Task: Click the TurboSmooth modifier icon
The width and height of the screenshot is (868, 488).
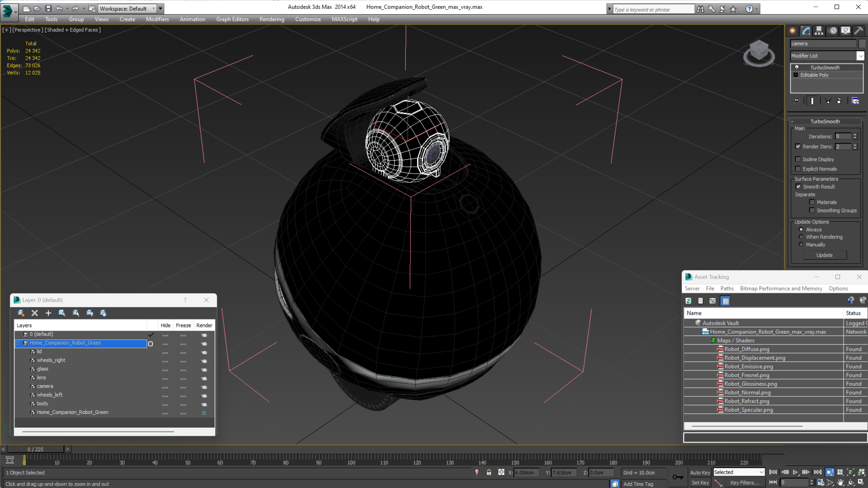Action: click(x=797, y=67)
